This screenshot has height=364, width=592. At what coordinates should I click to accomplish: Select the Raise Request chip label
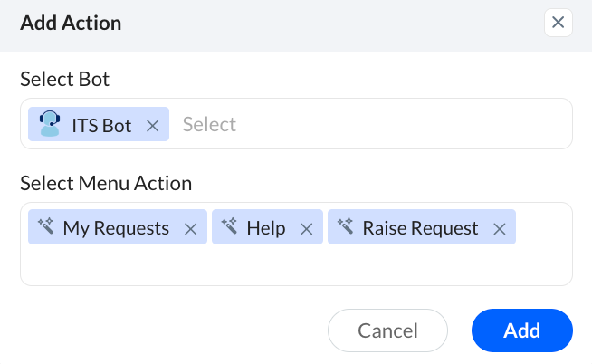click(x=420, y=228)
